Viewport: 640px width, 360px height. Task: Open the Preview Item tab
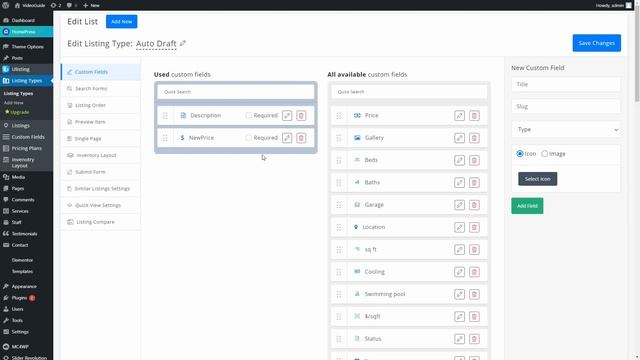101,122
